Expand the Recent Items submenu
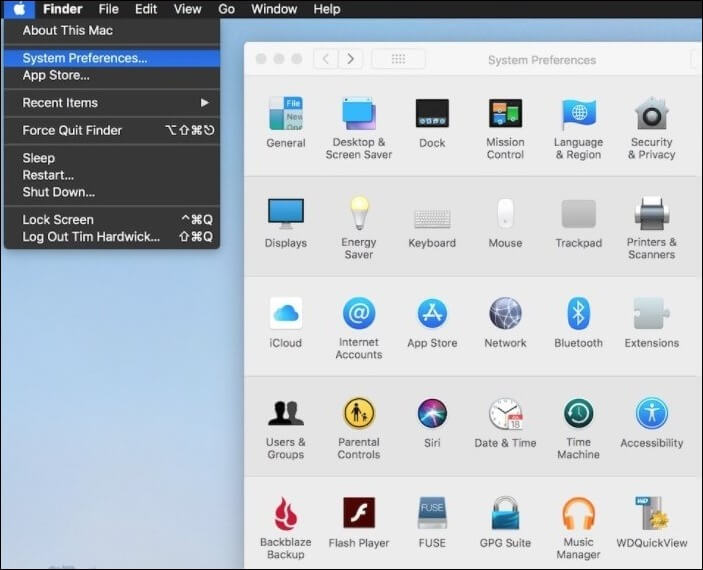 112,103
